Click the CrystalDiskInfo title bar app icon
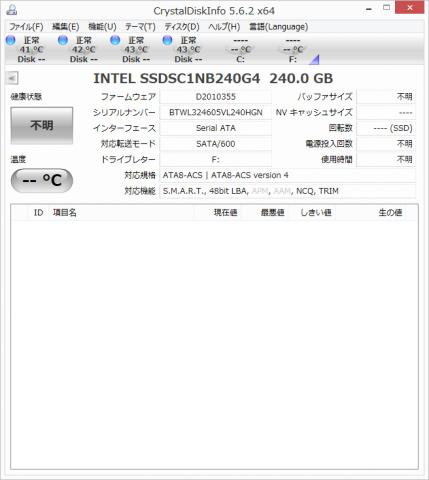 pyautogui.click(x=12, y=10)
